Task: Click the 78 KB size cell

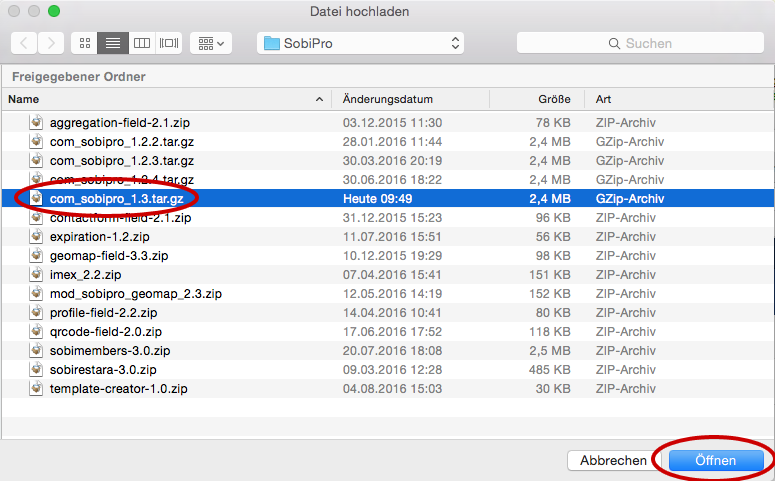Action: pos(553,123)
